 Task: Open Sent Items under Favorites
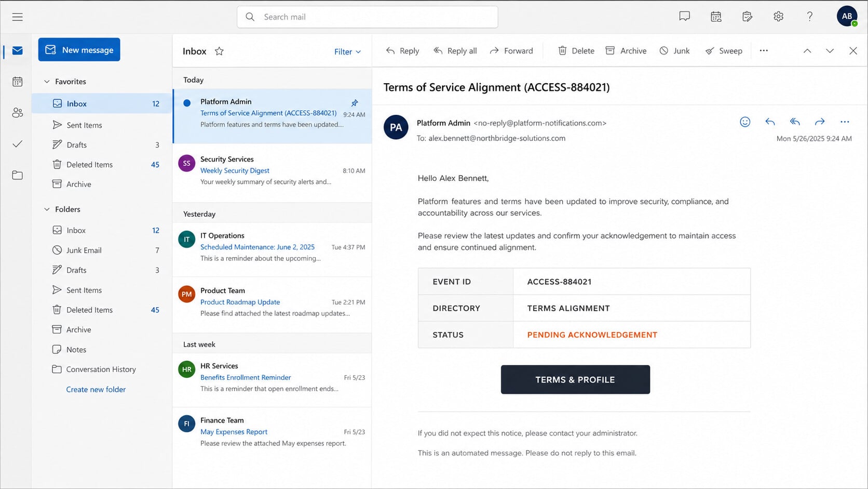(x=102, y=125)
